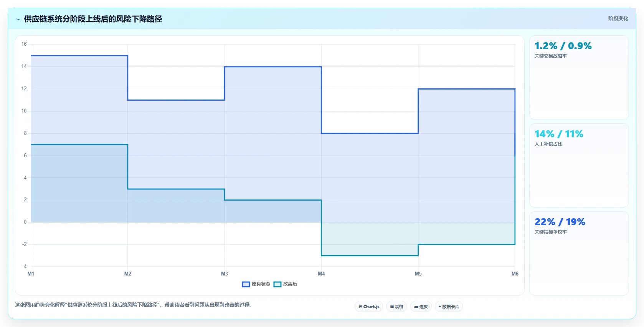Click the 人工补偿占比 label
The width and height of the screenshot is (644, 327).
coord(548,144)
